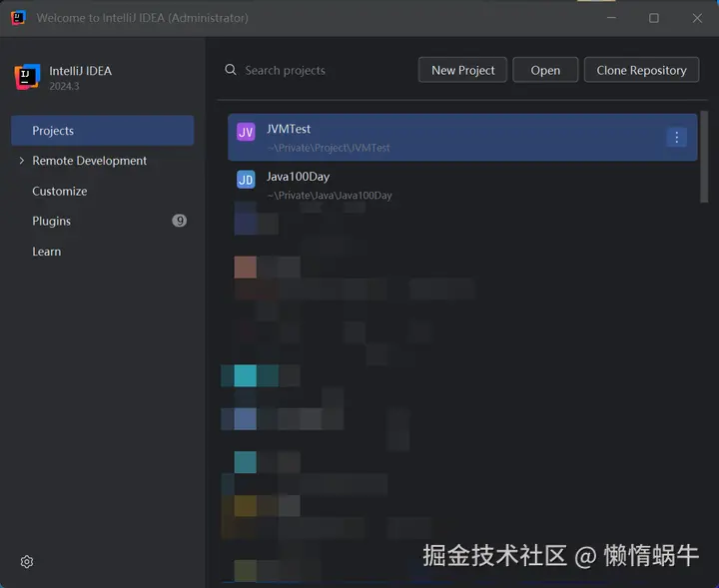Open the settings gear icon

tap(27, 561)
